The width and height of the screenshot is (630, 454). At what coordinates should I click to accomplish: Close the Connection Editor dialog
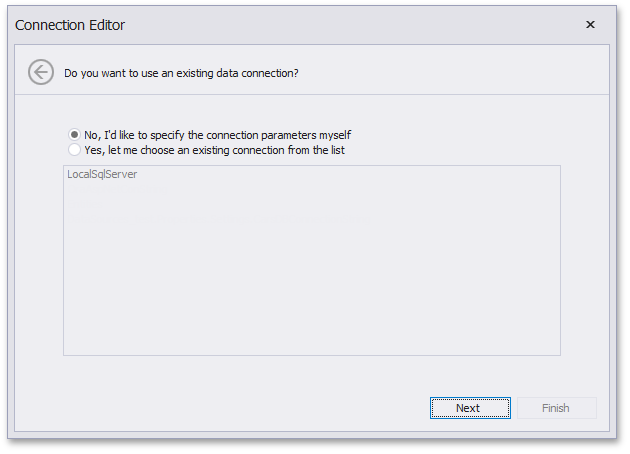pyautogui.click(x=590, y=24)
